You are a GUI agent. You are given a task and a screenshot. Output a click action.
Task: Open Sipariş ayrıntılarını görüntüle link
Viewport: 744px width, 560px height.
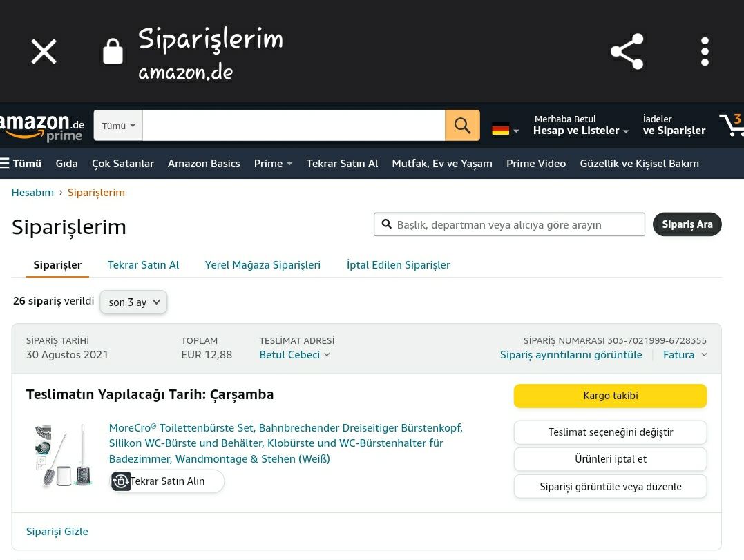click(571, 355)
